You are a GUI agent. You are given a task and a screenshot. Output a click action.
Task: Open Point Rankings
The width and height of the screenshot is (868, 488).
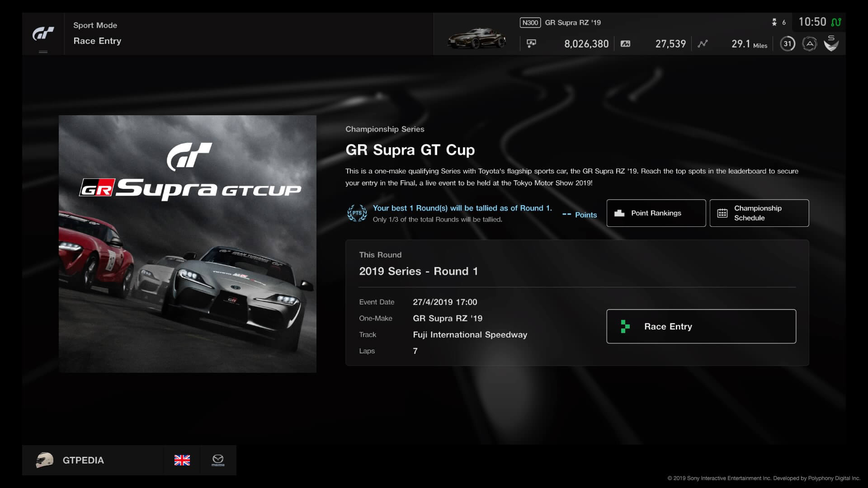click(656, 213)
